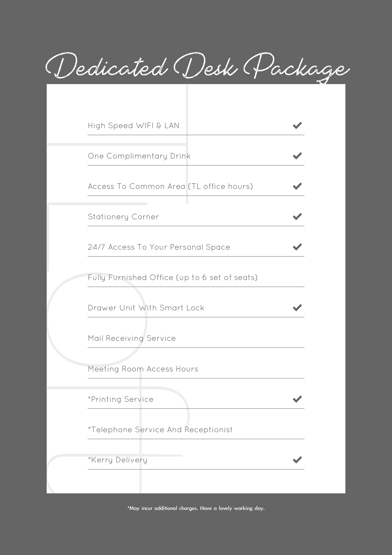The height and width of the screenshot is (555, 392).
Task: Click the Access To Common Area checkmark
Action: 297,186
